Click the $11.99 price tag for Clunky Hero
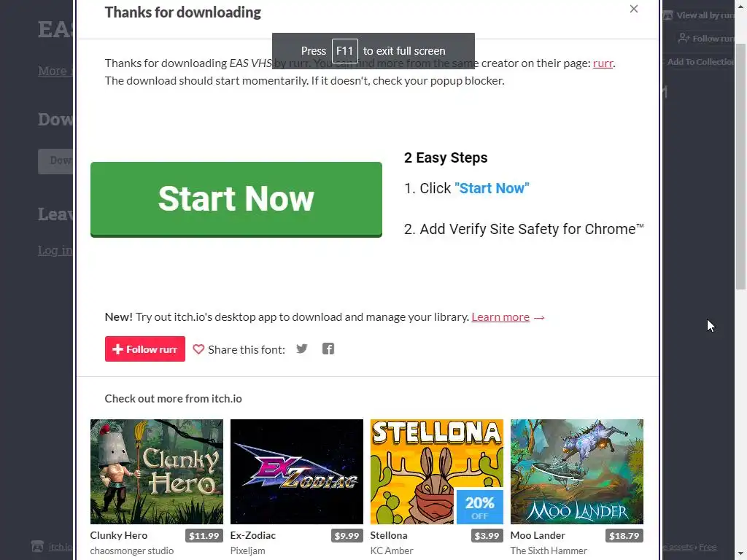747x560 pixels. [204, 536]
